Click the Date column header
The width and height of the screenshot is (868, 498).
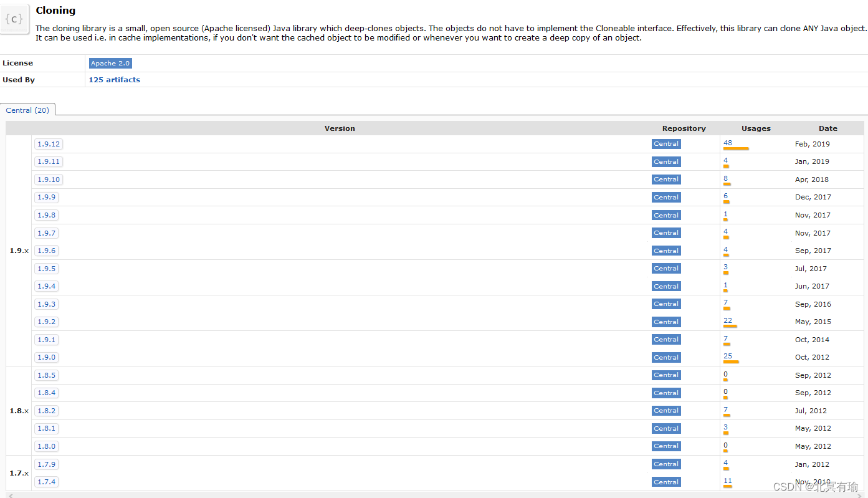[827, 128]
